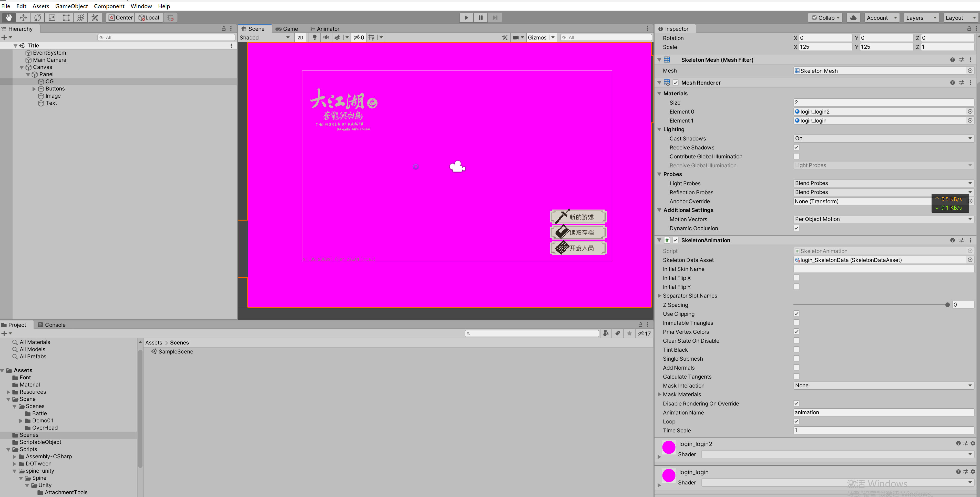Open SkeletonAnimation preset settings icon
The width and height of the screenshot is (980, 497).
click(961, 240)
